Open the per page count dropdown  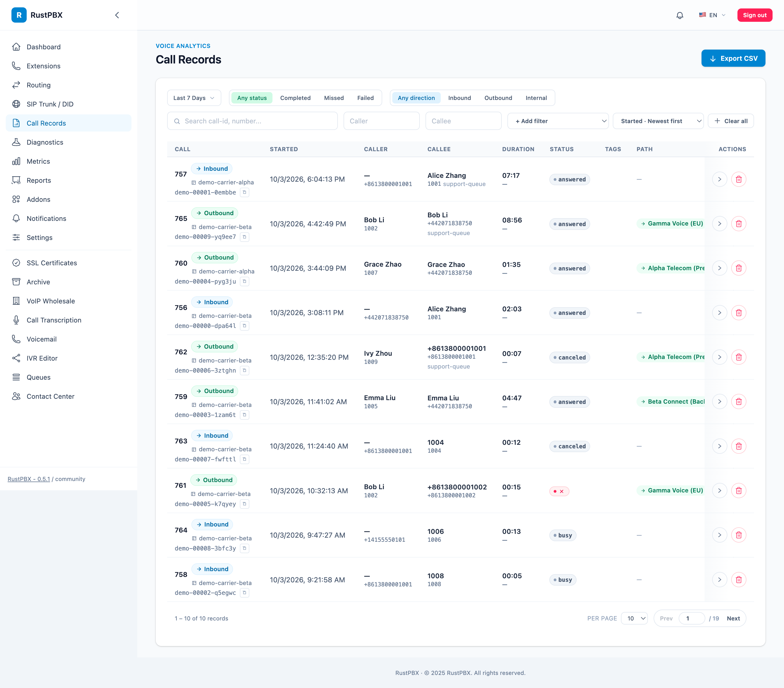634,618
